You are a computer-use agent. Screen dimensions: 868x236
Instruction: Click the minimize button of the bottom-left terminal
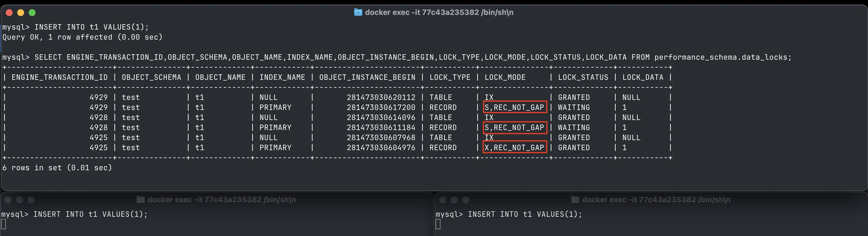pyautogui.click(x=20, y=200)
